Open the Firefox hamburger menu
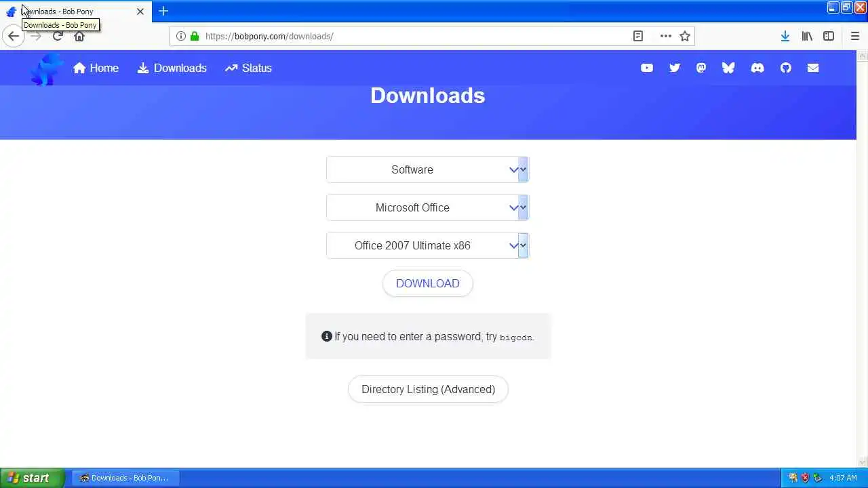868x488 pixels. 854,36
